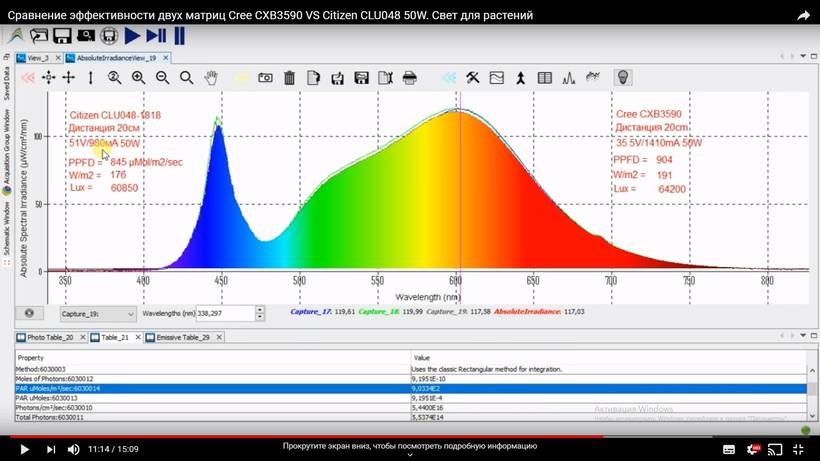
Task: Click the table's vertical scrollbar down arrow
Action: [x=812, y=417]
